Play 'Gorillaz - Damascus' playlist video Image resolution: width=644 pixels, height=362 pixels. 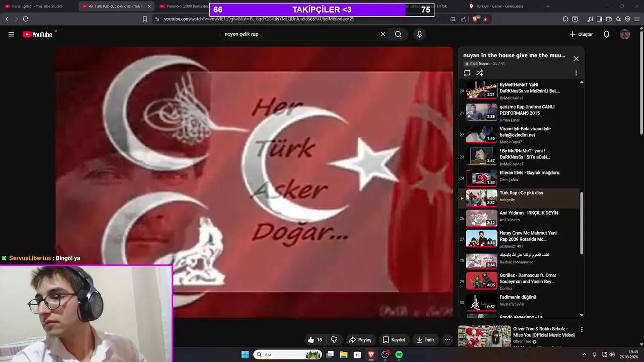pos(519,281)
